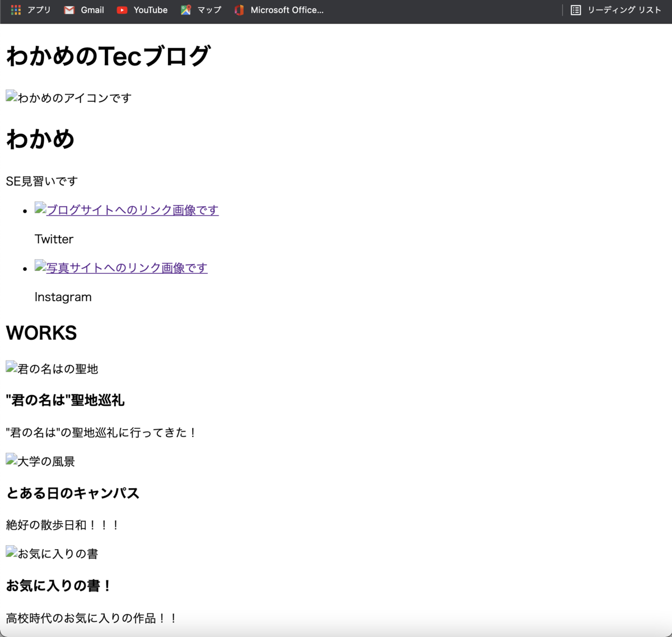This screenshot has height=637, width=672.
Task: Click the broken 大学の風景 image
Action: [x=40, y=461]
